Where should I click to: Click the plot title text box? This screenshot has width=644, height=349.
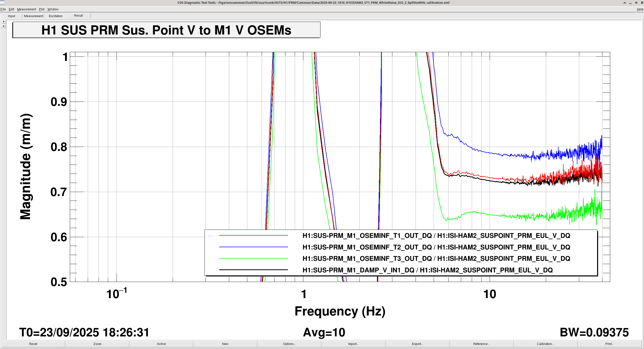coord(166,30)
